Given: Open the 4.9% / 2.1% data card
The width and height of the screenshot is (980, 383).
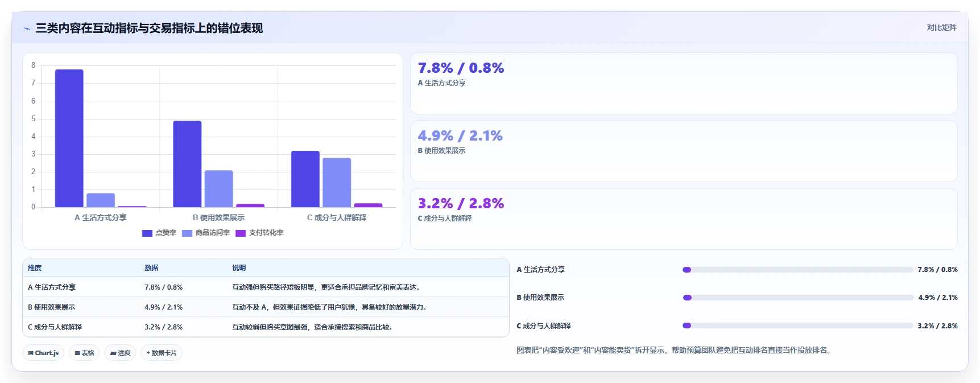Looking at the screenshot, I should pyautogui.click(x=684, y=151).
